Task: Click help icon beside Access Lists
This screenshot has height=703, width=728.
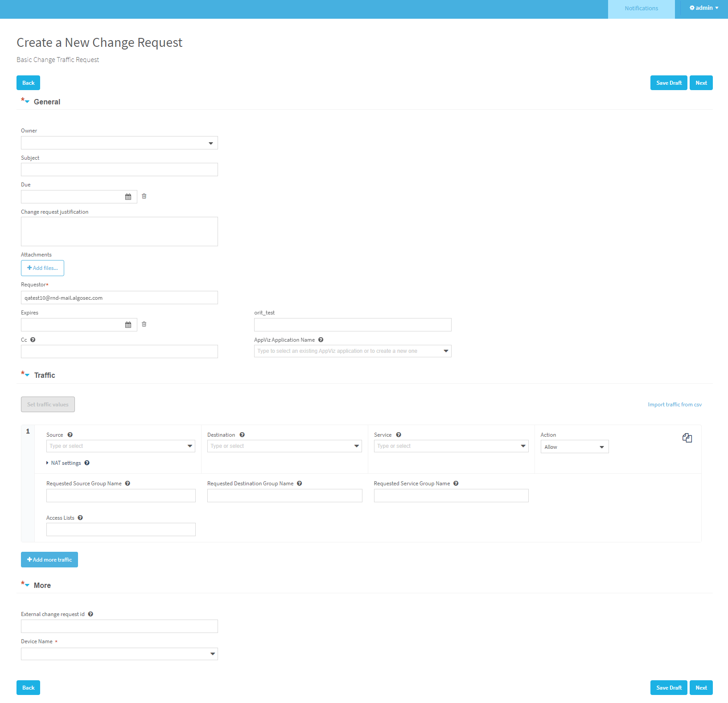Action: click(x=80, y=518)
